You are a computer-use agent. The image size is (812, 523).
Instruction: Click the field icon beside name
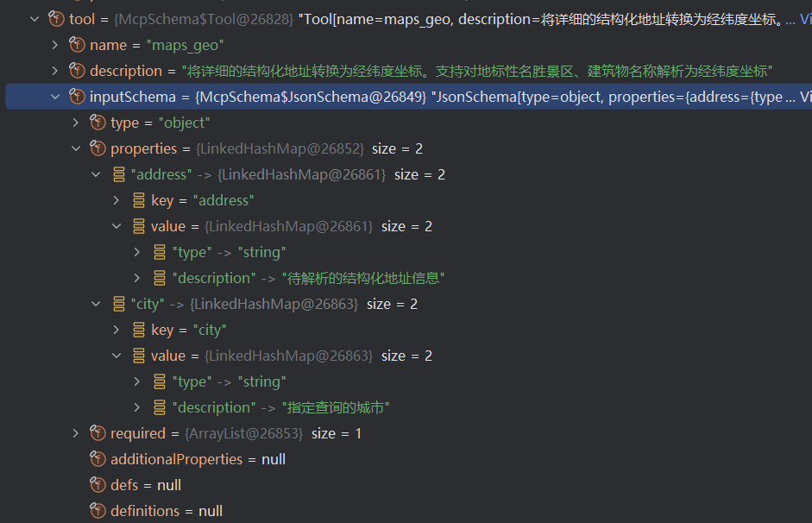click(x=77, y=45)
